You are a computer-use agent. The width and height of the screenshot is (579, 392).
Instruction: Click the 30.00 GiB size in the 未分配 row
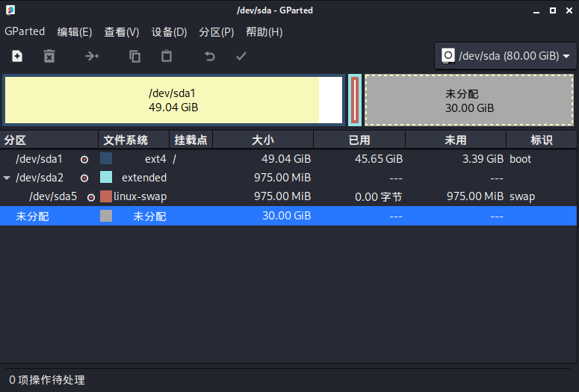(287, 216)
